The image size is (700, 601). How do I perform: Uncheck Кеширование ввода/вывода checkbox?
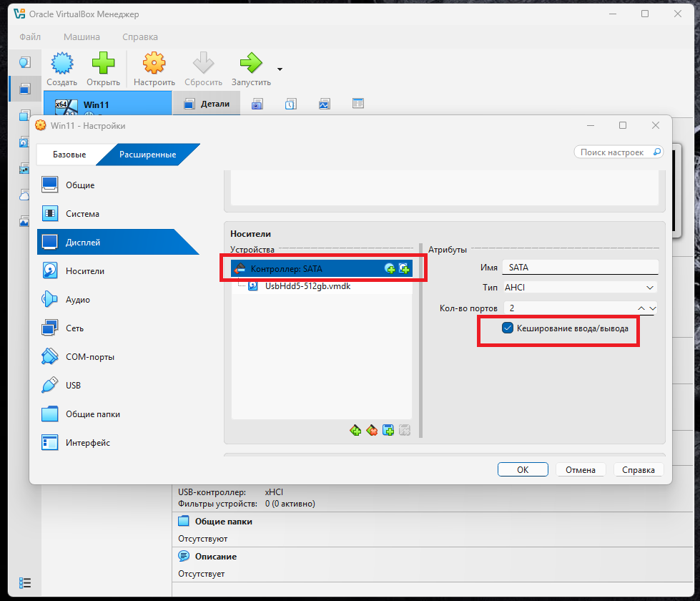click(x=508, y=328)
